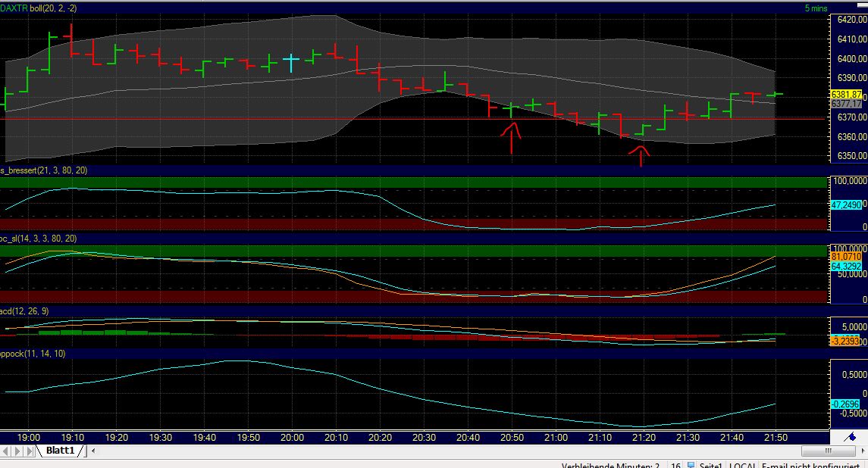Click the first-sheet navigation arrow in the bottom-left corner
868x468 pixels.
(x=6, y=451)
